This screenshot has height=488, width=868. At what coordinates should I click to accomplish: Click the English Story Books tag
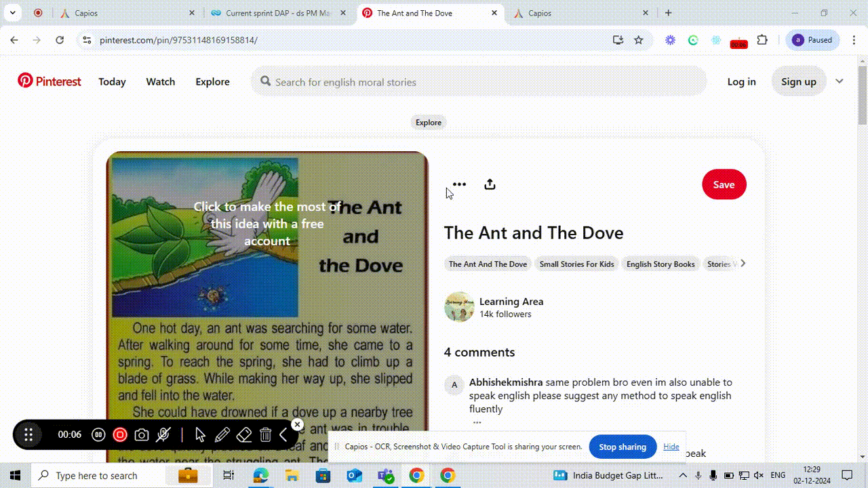(660, 264)
